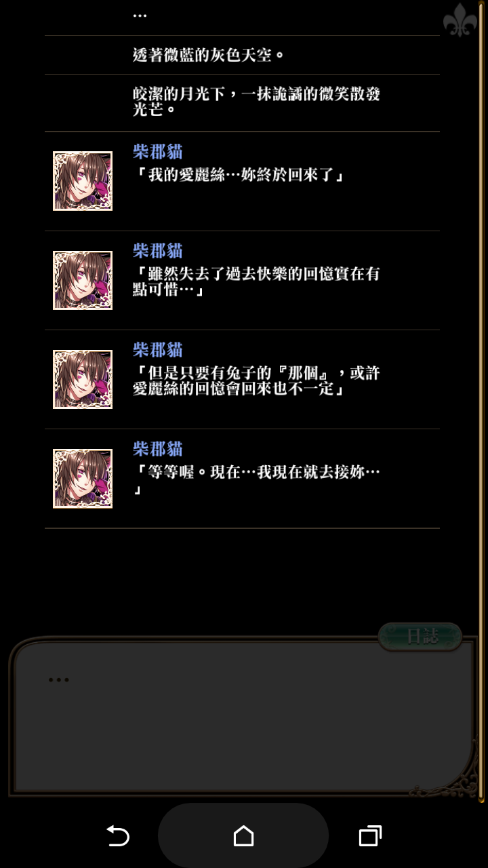Tap avatar beside 但是只要有兔子 line
The height and width of the screenshot is (868, 488).
(x=83, y=379)
